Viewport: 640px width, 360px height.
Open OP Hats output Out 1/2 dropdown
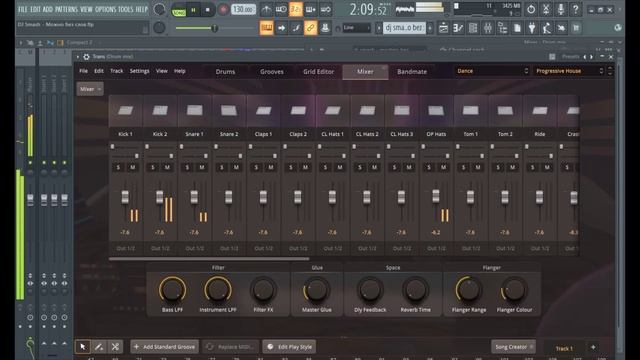click(436, 248)
